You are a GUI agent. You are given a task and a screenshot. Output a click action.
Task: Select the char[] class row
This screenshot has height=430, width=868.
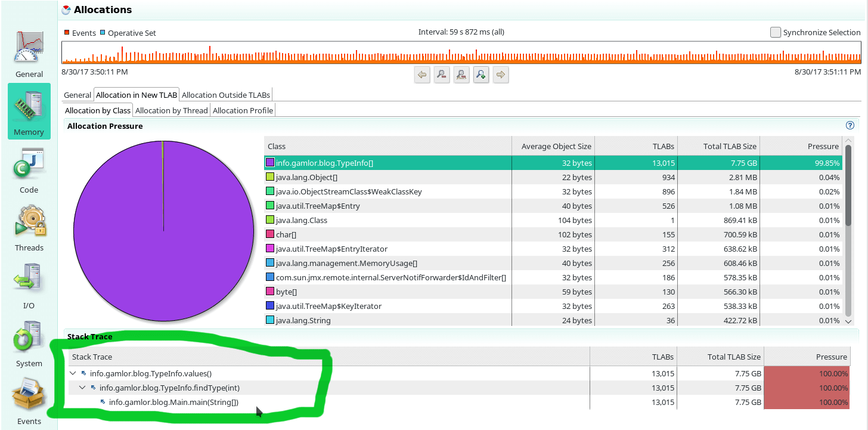[x=553, y=234]
